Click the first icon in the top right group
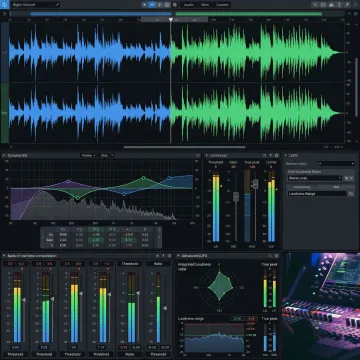This screenshot has height=360, width=360. tap(315, 5)
